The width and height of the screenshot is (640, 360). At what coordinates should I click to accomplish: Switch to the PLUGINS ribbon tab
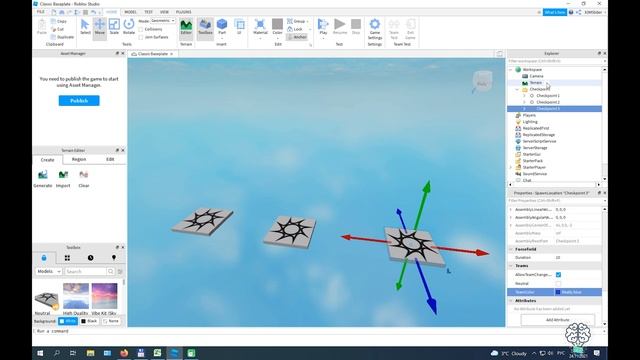[x=184, y=12]
